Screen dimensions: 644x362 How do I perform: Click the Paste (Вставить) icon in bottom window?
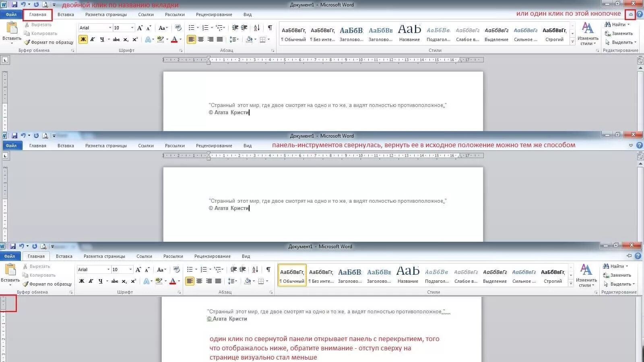click(10, 269)
